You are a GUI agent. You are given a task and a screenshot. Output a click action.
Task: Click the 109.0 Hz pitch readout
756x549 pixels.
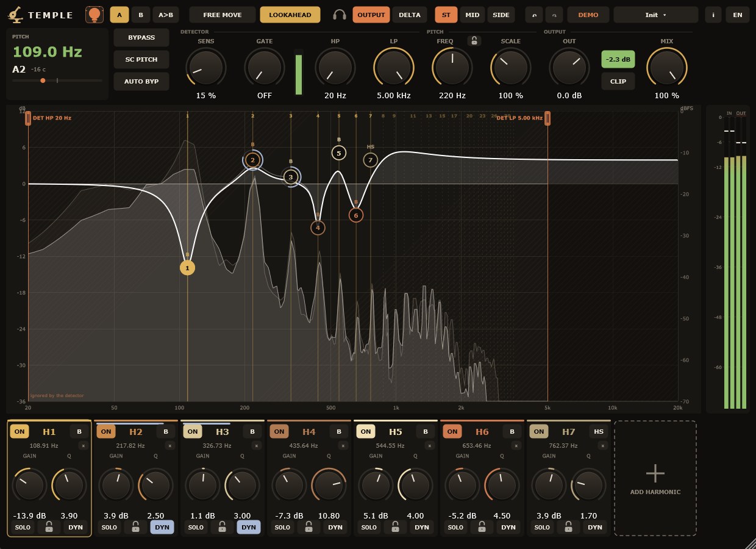pos(47,52)
